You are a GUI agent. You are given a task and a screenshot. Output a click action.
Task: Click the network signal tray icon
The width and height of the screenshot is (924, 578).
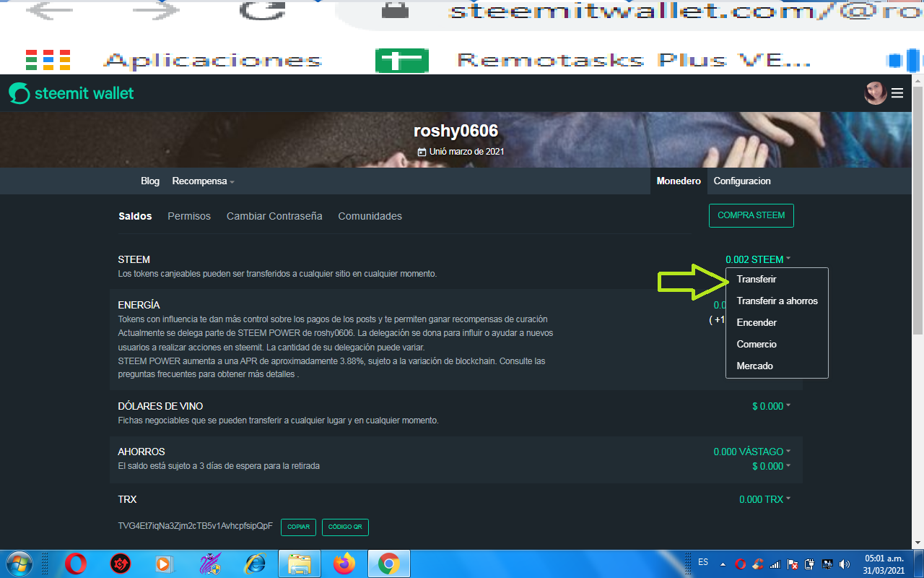tap(775, 564)
